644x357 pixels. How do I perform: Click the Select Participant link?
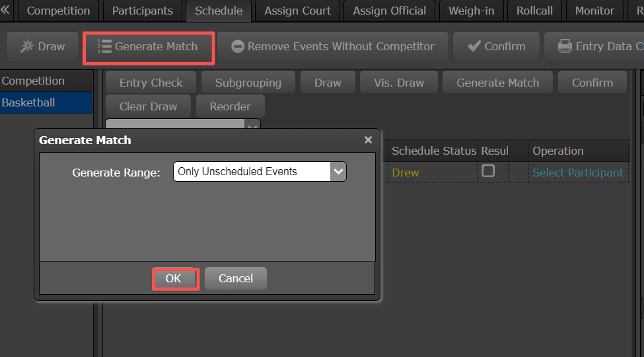[577, 173]
